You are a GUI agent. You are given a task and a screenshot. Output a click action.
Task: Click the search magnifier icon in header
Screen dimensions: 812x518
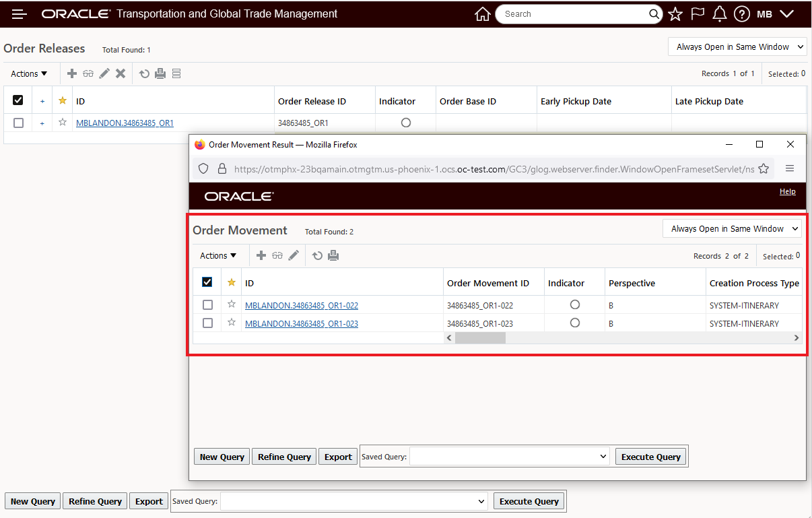click(x=654, y=14)
